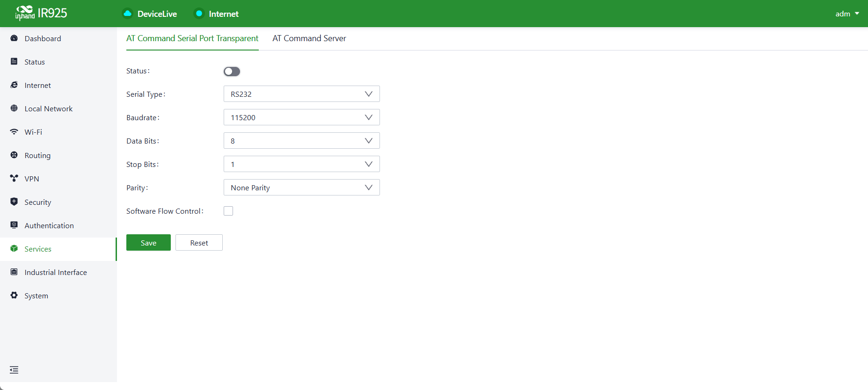Open the System menu item
Screen dimensions: 868x390
click(58, 296)
